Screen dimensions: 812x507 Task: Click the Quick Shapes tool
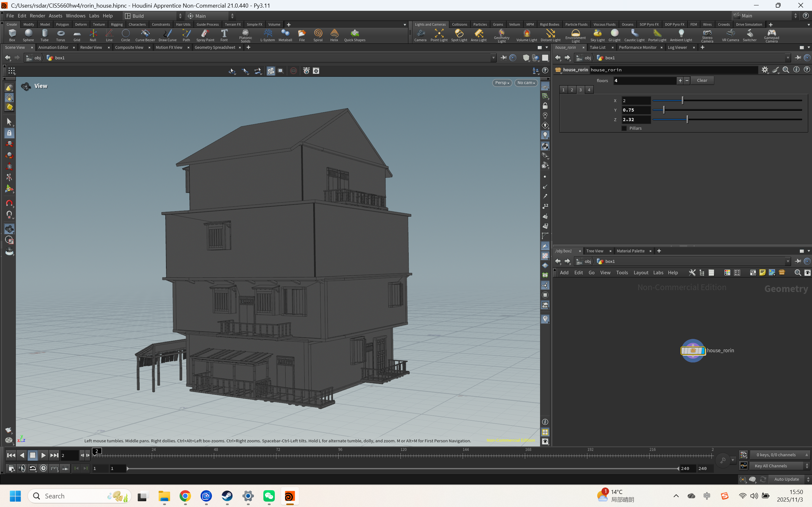[355, 35]
